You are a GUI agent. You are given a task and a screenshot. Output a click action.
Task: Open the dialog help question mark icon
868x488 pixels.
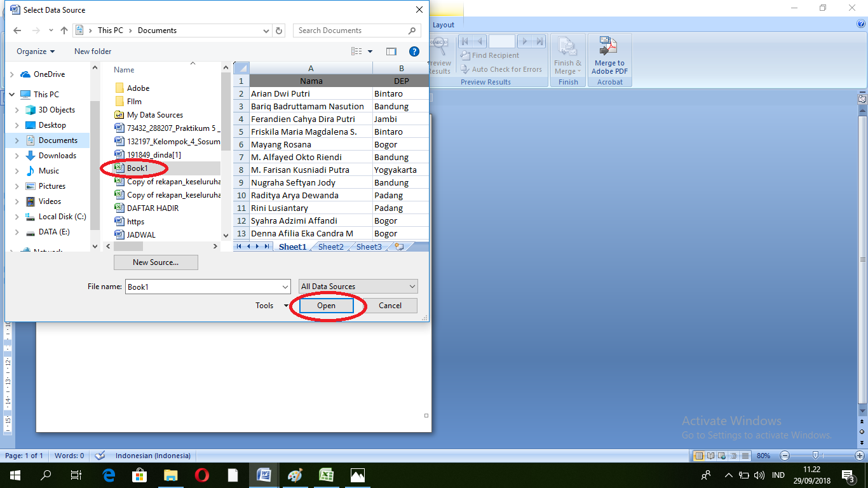tap(414, 51)
